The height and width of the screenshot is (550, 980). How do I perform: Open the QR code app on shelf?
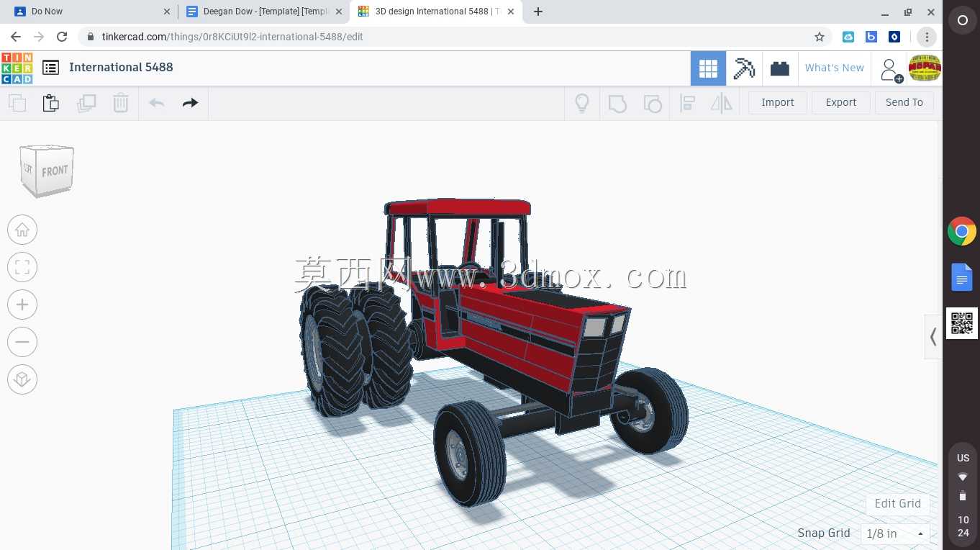click(962, 323)
